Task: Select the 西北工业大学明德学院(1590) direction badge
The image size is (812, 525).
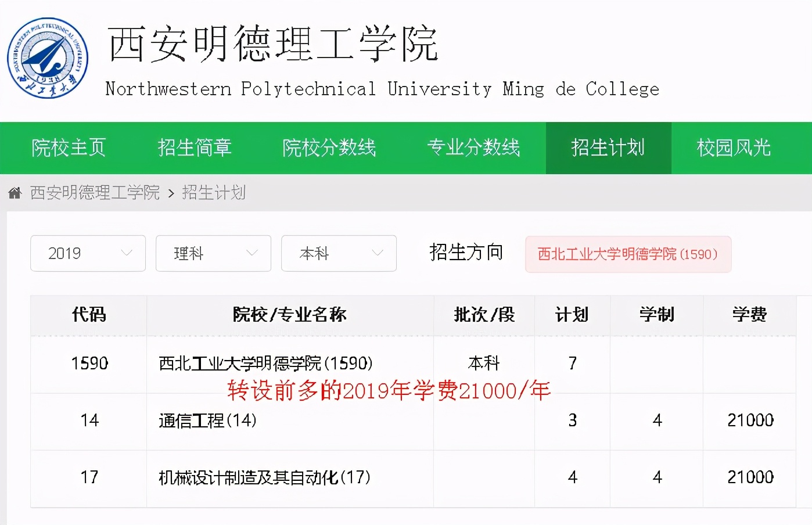Action: [628, 254]
